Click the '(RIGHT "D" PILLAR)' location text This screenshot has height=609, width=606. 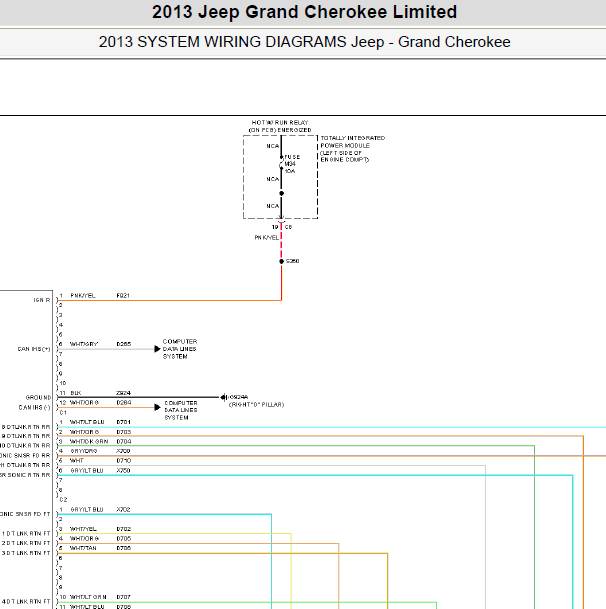pyautogui.click(x=256, y=405)
